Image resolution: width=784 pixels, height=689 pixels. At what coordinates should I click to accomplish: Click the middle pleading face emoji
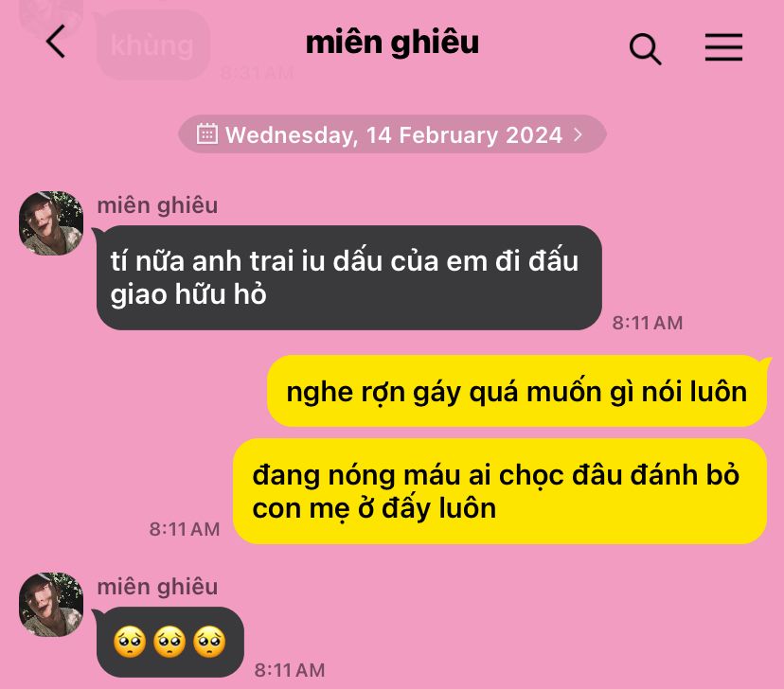169,642
